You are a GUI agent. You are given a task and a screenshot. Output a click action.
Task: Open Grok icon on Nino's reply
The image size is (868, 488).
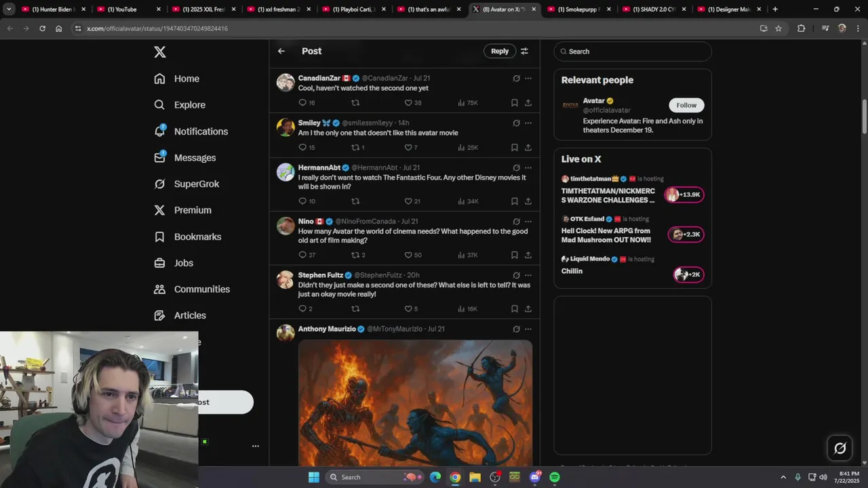pyautogui.click(x=516, y=222)
